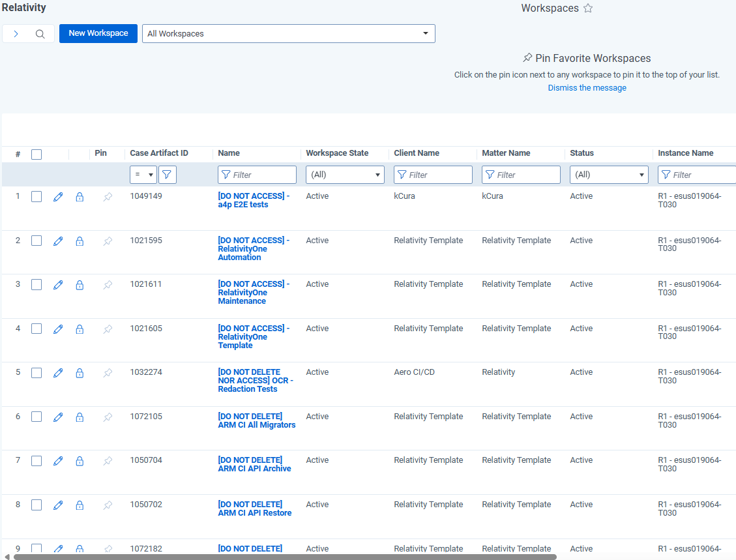Screen dimensions: 736x560
Task: Click the lock icon for OCR Redaction Tests row
Action: point(80,373)
